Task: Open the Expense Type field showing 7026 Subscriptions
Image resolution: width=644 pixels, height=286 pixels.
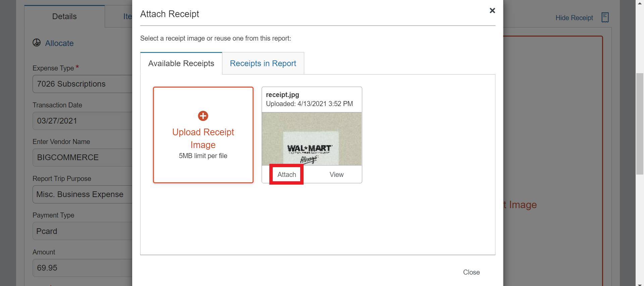Action: [83, 84]
